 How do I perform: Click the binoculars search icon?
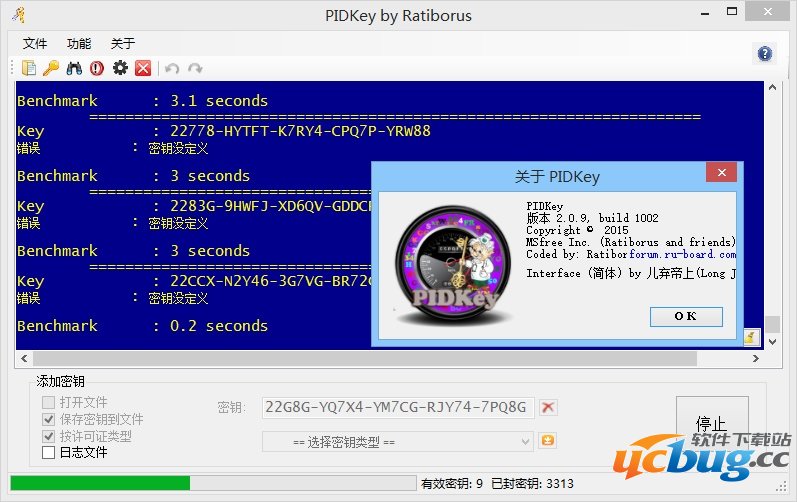[74, 68]
